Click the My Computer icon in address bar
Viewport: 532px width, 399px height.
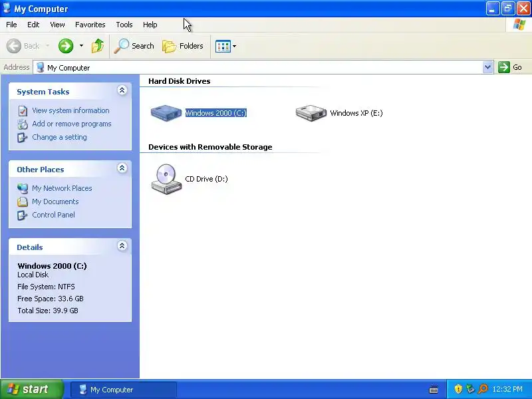(x=40, y=67)
